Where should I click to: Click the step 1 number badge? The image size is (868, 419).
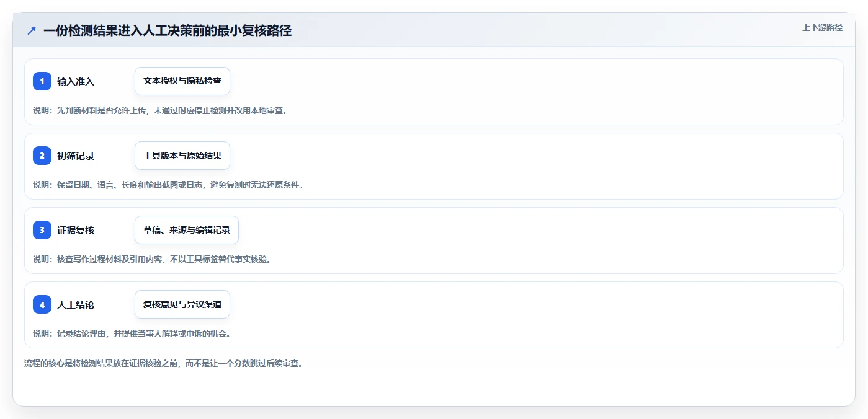[42, 81]
